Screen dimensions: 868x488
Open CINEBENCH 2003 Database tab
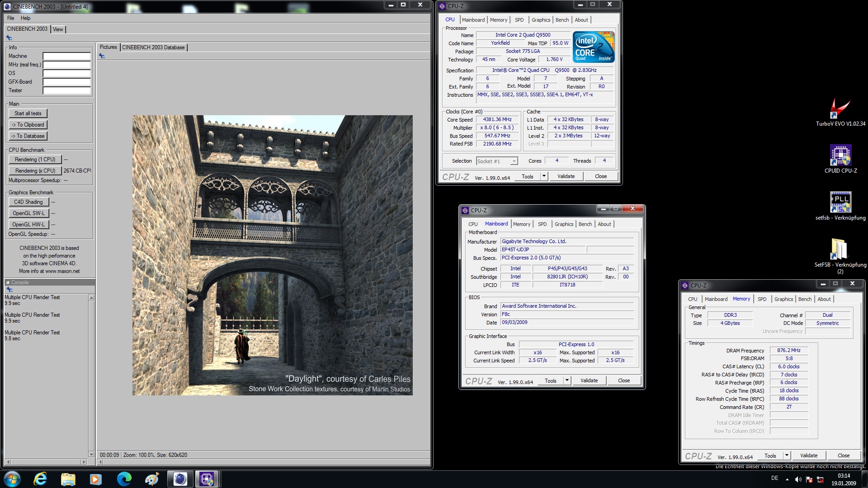[154, 47]
